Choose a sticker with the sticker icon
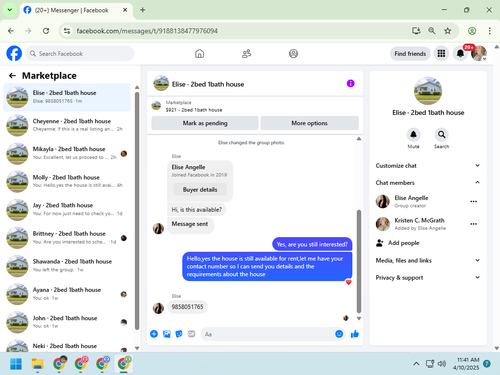Viewport: 500px width, 375px height. [179, 334]
